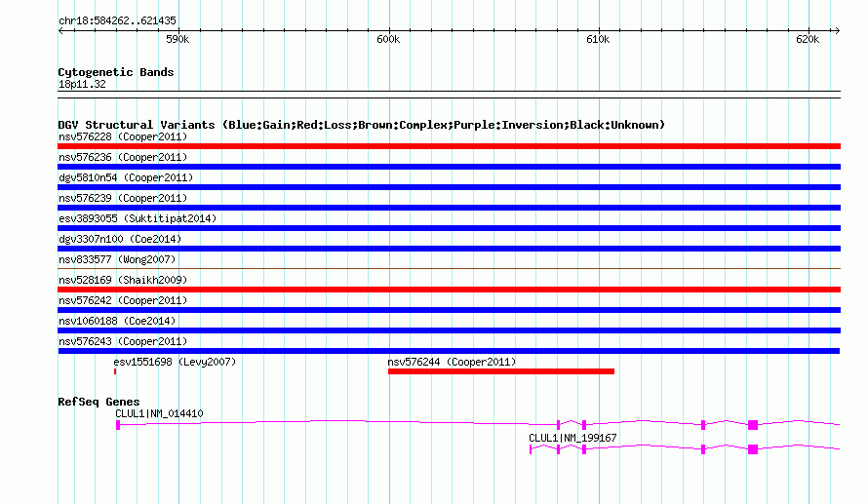Open the esv3893055 (Suktitipat2014) label
This screenshot has height=504, width=868.
point(138,218)
